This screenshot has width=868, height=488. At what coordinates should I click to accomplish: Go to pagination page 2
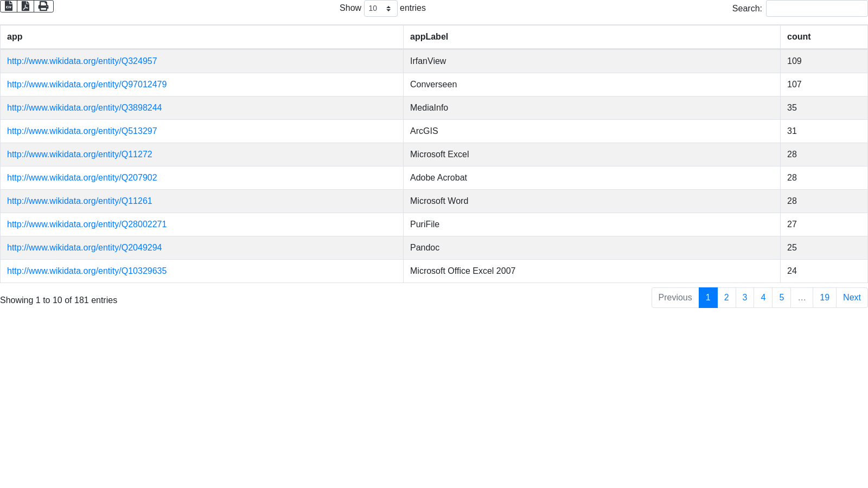pos(726,298)
